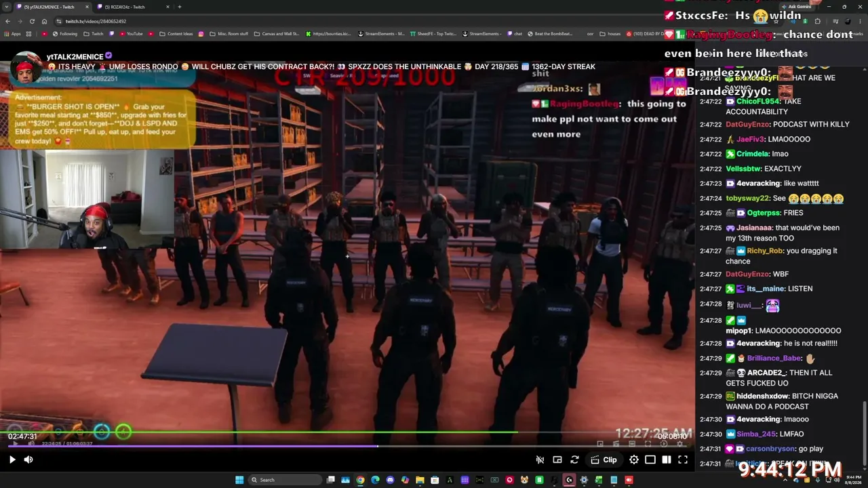Open Google Chrome from the taskbar

(360, 480)
